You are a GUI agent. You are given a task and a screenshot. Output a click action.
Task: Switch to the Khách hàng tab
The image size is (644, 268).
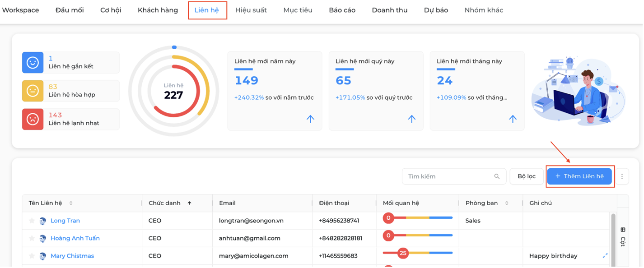click(x=158, y=10)
